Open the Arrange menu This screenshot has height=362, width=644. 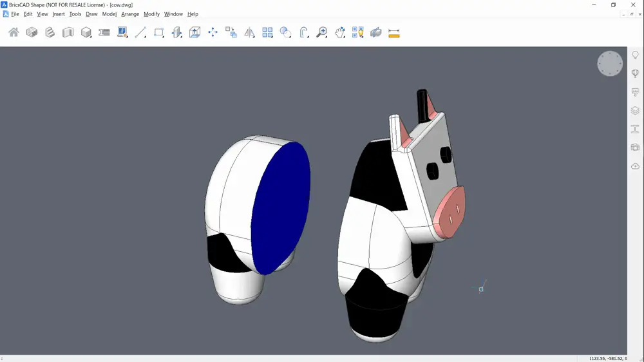(130, 14)
